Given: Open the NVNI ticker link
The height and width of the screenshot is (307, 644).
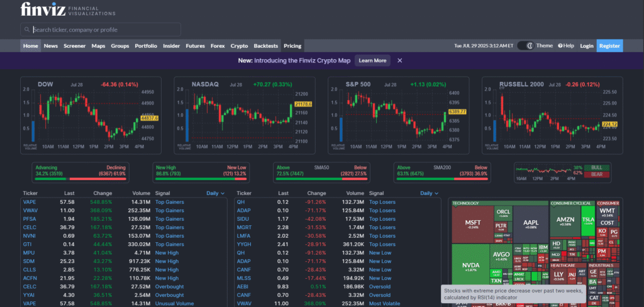Looking at the screenshot, I should click(29, 236).
